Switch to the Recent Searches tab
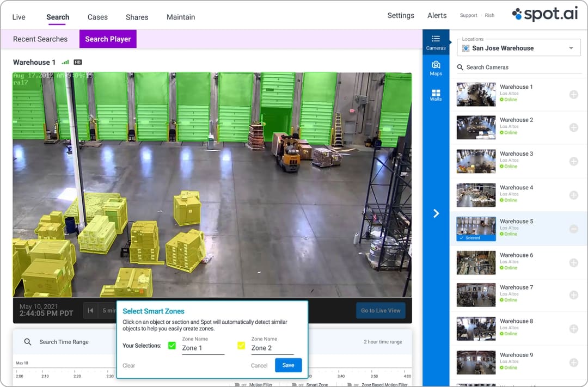The height and width of the screenshot is (387, 588). 40,39
